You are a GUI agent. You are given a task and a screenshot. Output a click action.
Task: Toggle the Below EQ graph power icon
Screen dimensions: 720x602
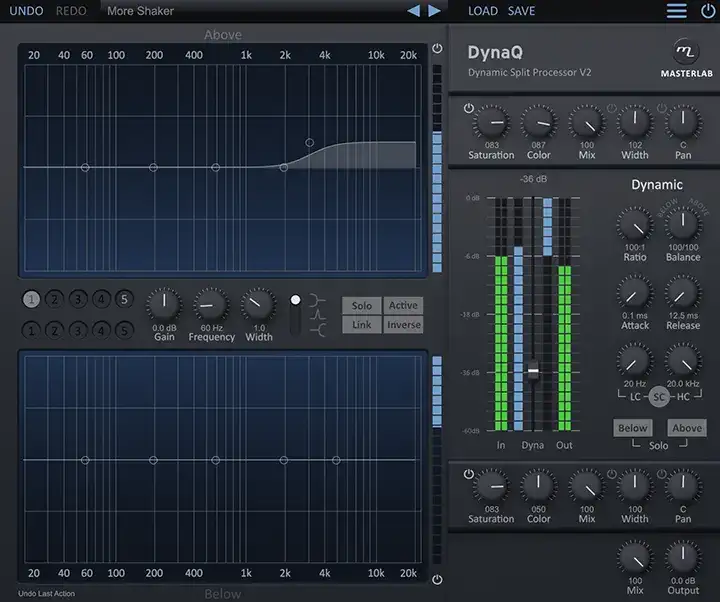(x=437, y=579)
